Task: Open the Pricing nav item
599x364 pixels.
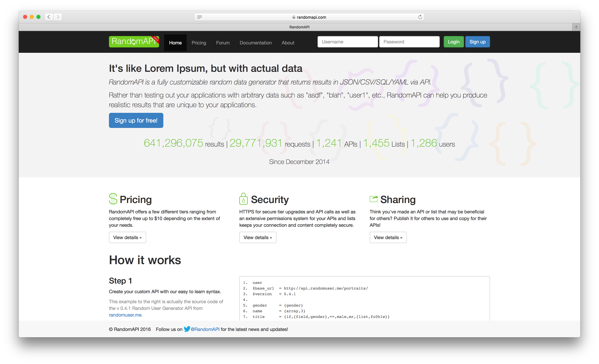Action: [x=199, y=43]
